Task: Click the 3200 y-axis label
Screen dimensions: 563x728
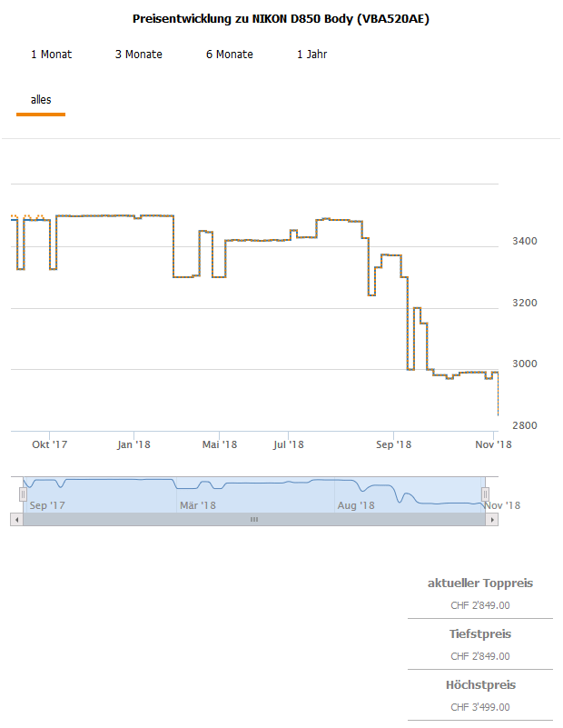Action: pos(525,303)
